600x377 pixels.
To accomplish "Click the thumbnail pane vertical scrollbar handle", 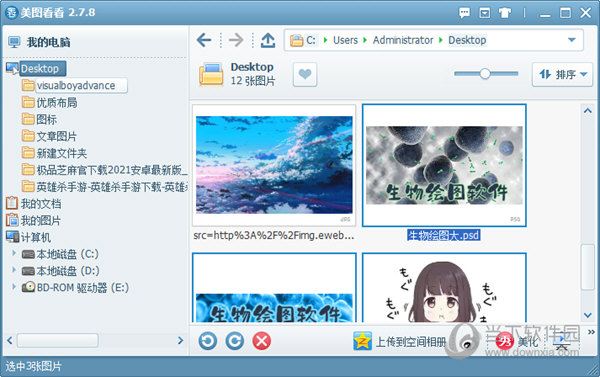I will (588, 267).
